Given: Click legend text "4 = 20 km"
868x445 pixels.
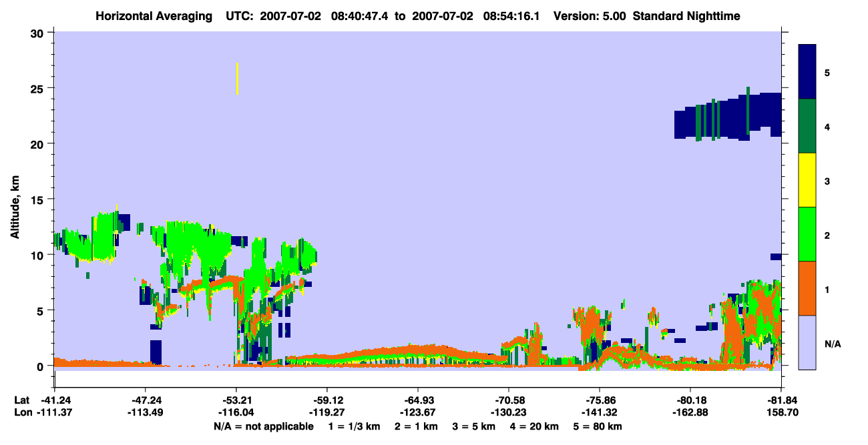Looking at the screenshot, I should click(x=534, y=426).
